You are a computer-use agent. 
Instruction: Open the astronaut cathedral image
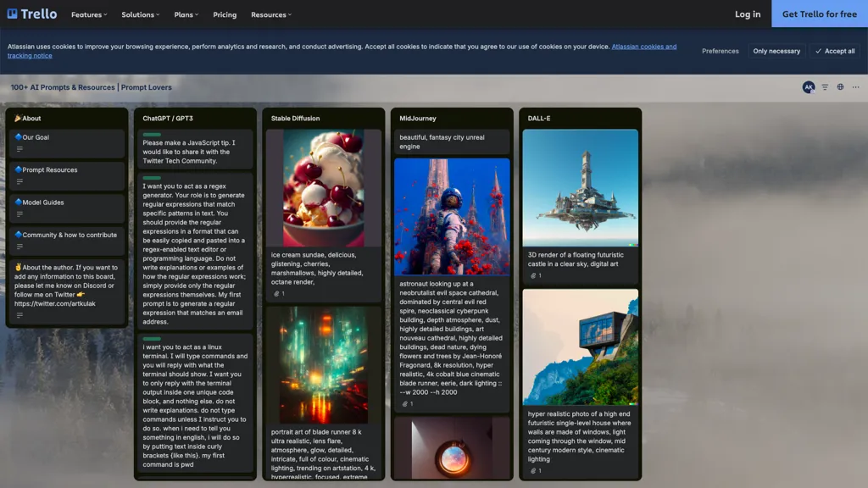pyautogui.click(x=452, y=217)
